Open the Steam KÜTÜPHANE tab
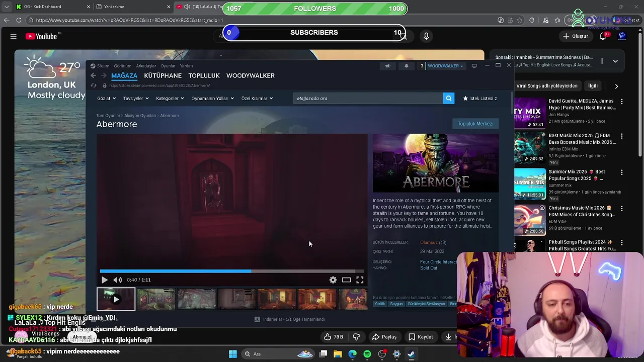The height and width of the screenshot is (362, 644). click(163, 75)
